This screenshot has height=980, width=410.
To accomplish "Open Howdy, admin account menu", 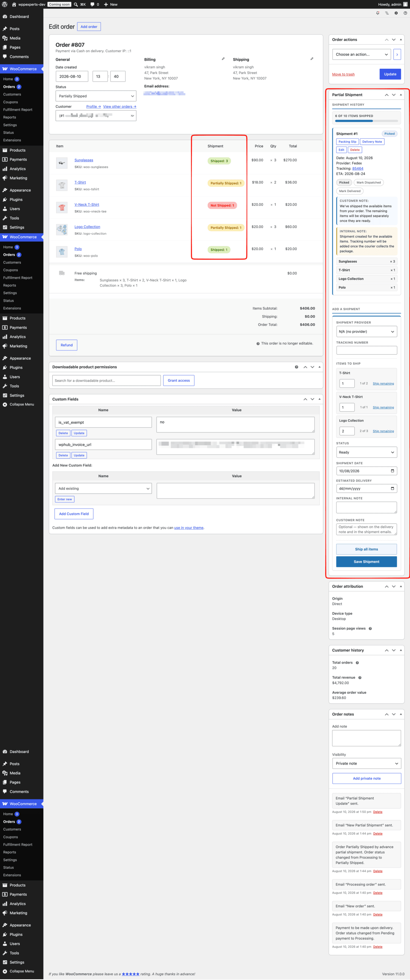I will click(x=393, y=4).
